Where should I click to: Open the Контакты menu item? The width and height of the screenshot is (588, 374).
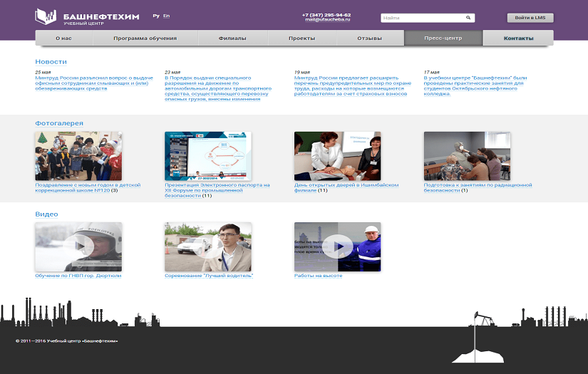point(519,38)
